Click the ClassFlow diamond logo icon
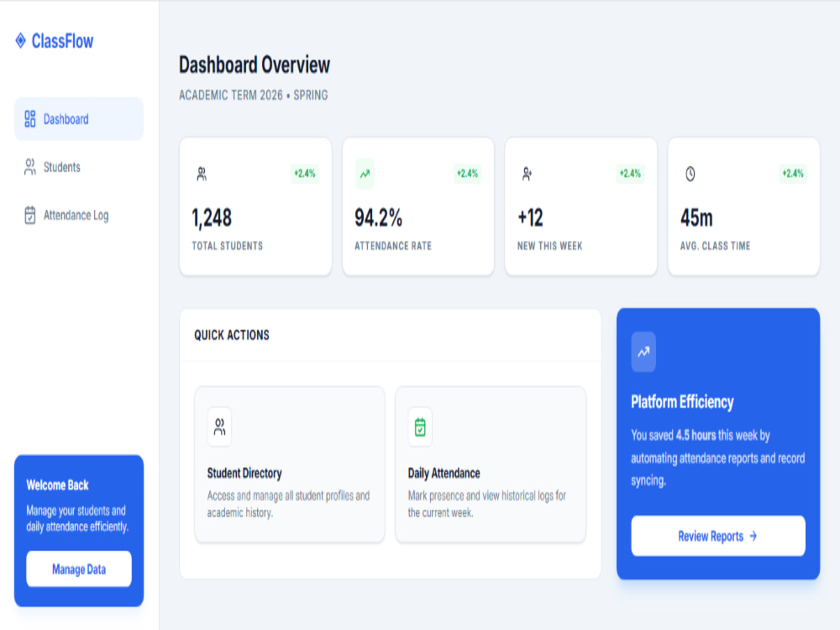840x630 pixels. pos(20,40)
